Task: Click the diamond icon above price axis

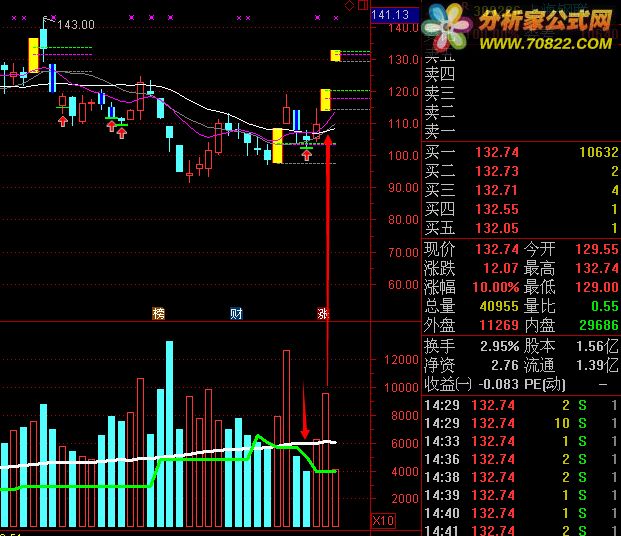Action: click(x=349, y=5)
